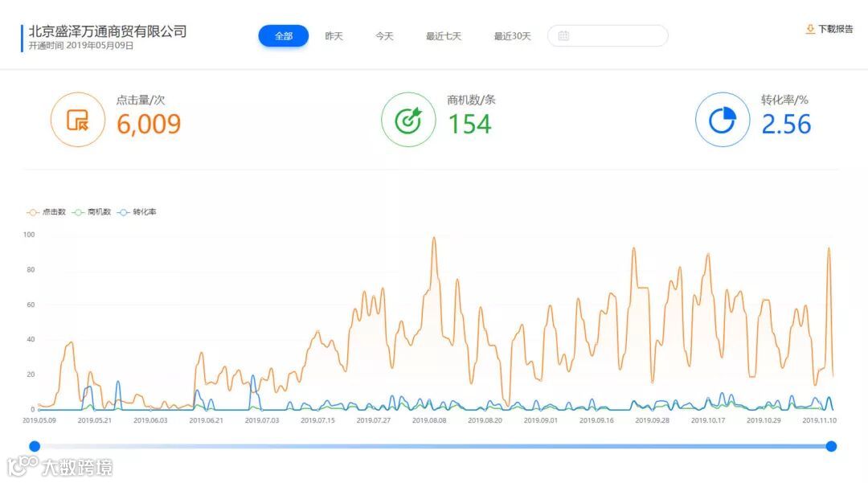Click the 点击量/次 metric label
This screenshot has width=868, height=483.
pyautogui.click(x=141, y=100)
